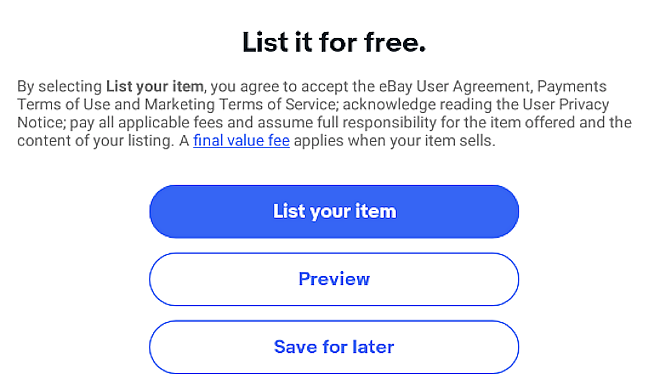View final value fee details
This screenshot has height=385, width=660.
[x=241, y=141]
